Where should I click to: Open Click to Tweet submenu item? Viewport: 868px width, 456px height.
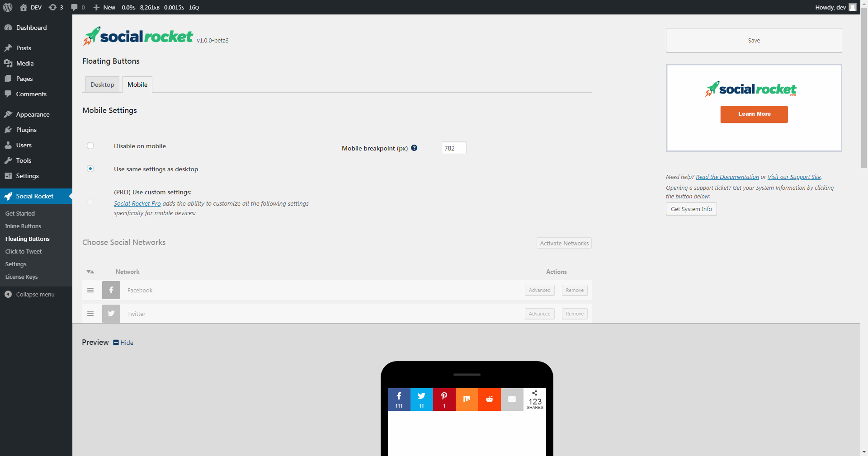click(24, 251)
